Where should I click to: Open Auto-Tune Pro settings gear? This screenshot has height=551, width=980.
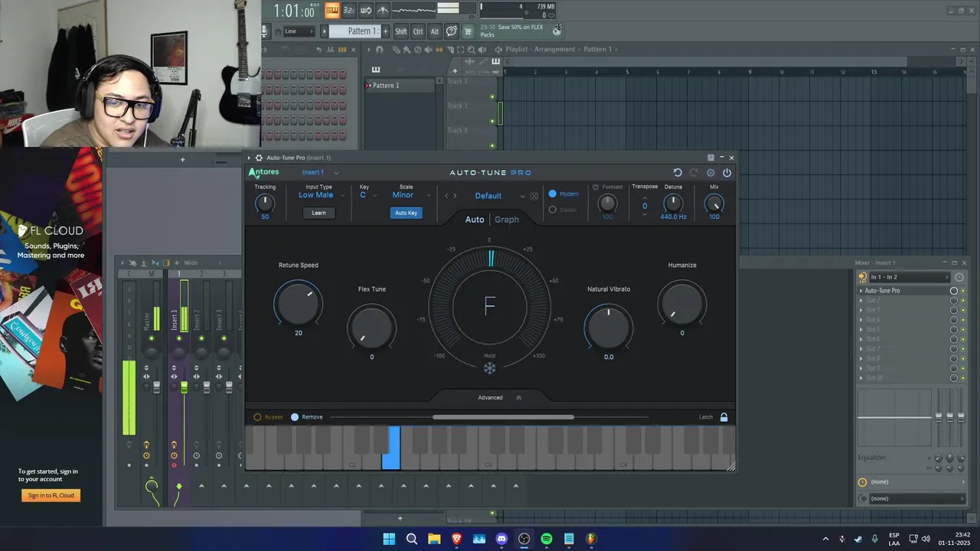[710, 173]
